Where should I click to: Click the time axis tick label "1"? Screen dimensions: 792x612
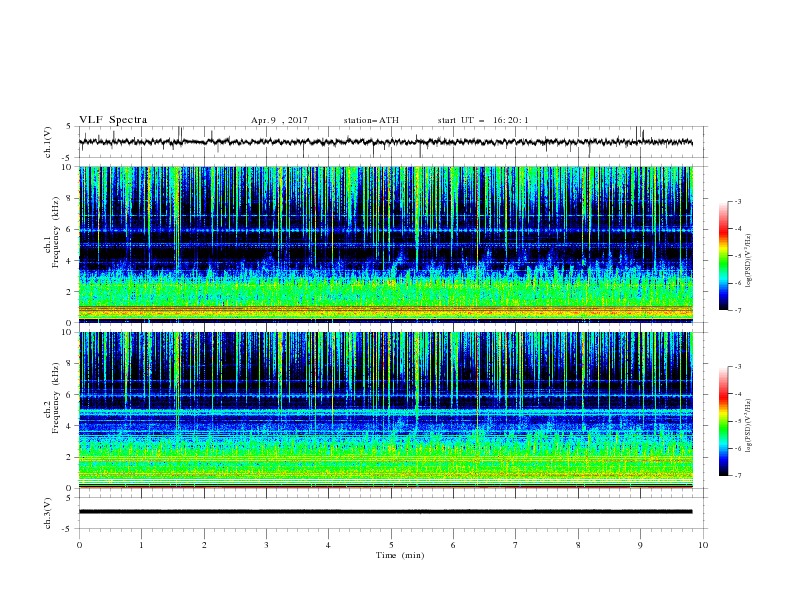click(x=141, y=545)
